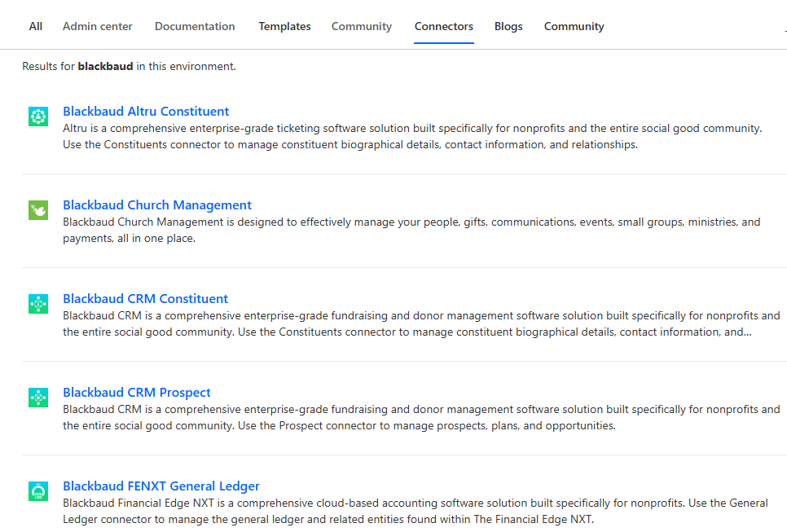The image size is (787, 532).
Task: Open the Admin center tab
Action: pos(98,26)
